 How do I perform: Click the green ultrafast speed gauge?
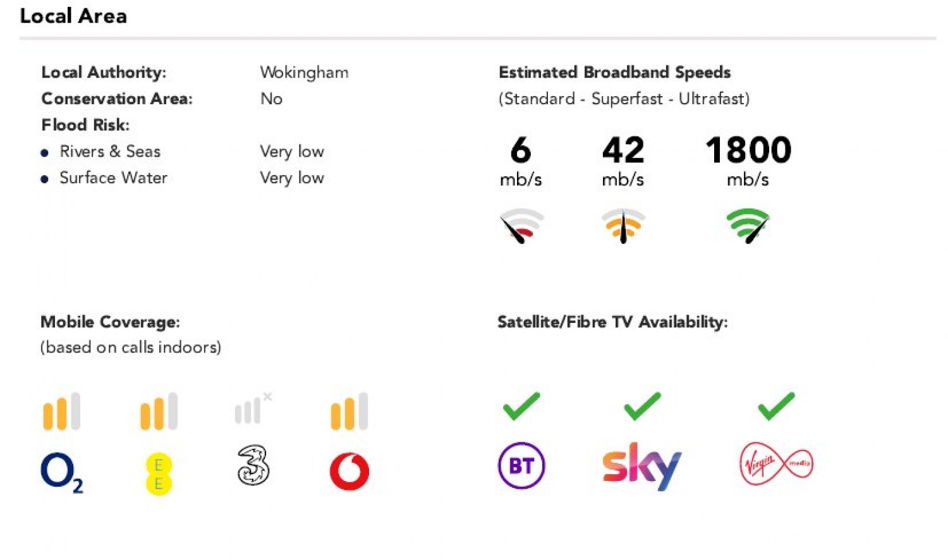pyautogui.click(x=748, y=226)
